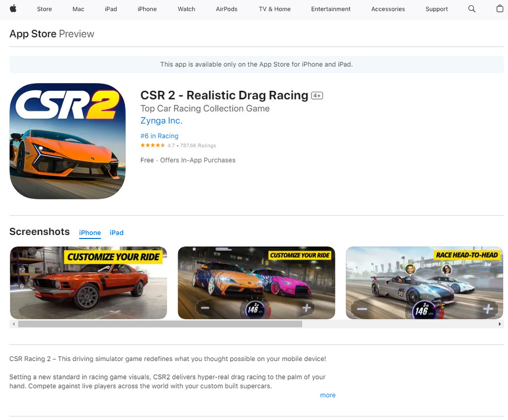The height and width of the screenshot is (420, 508).
Task: Open the AirPods menu
Action: tap(227, 9)
